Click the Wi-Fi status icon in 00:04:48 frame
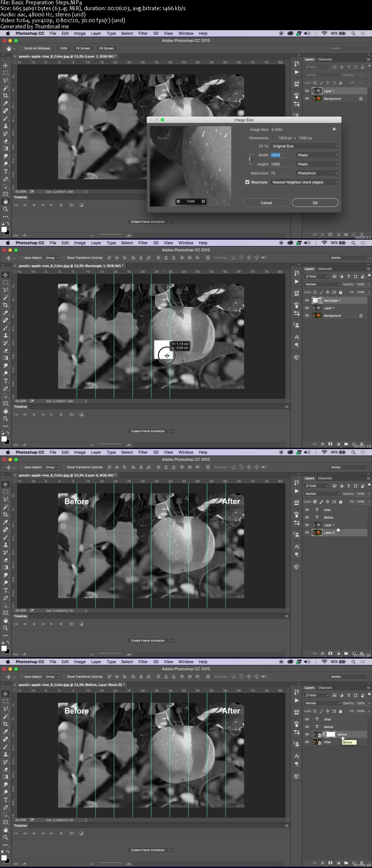Screen dimensions: 372x868 [324, 662]
